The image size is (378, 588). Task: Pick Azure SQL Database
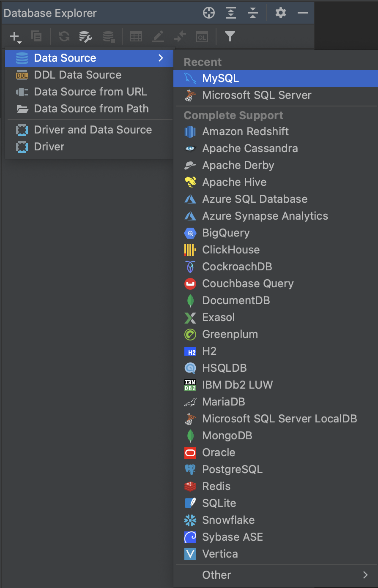(x=276, y=199)
